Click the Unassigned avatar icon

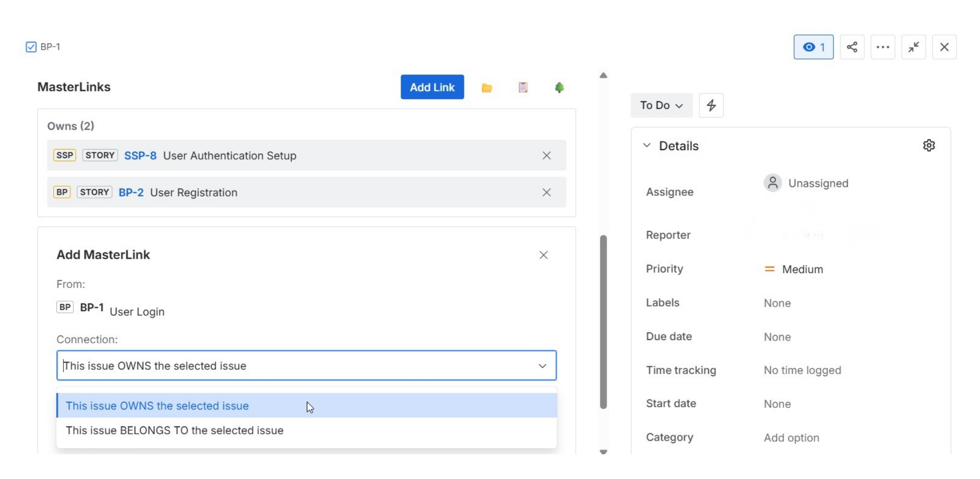(x=773, y=183)
